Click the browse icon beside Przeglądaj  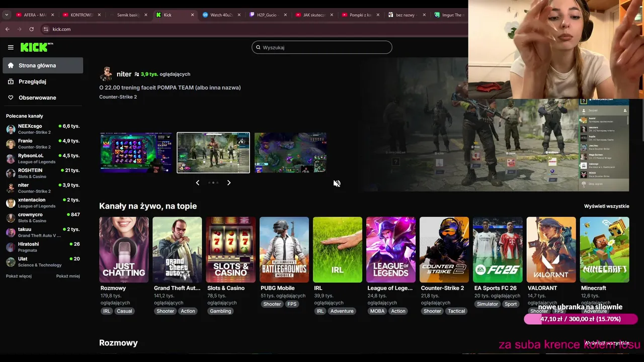point(11,81)
